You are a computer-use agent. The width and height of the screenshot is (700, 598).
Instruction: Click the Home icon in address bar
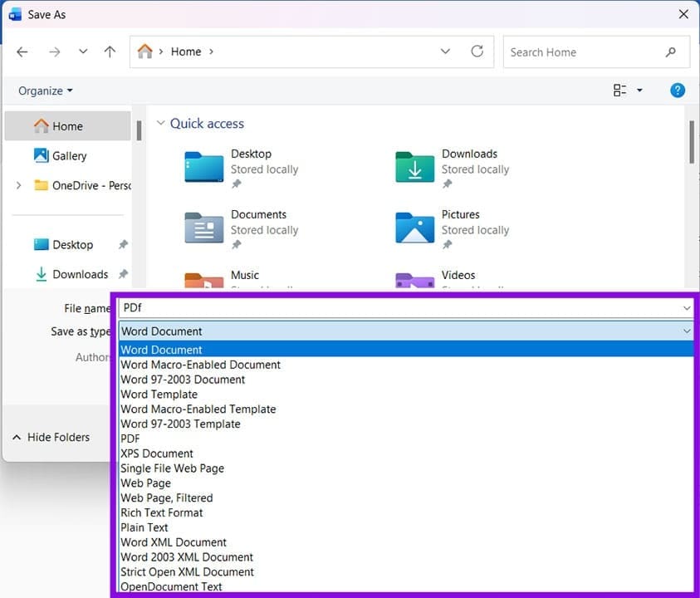(x=144, y=51)
